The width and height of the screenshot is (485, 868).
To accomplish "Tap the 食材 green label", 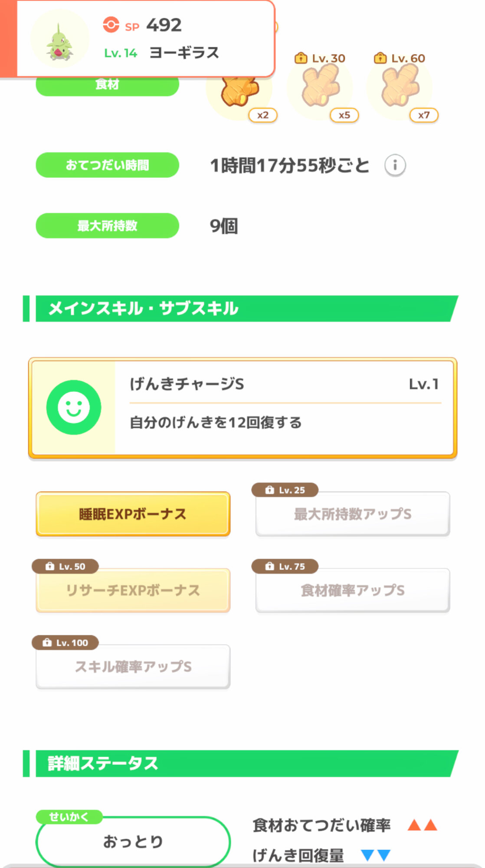I will coord(107,86).
